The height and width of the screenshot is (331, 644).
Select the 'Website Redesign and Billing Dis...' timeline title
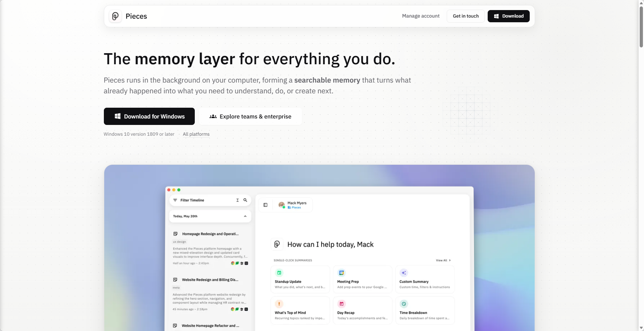click(210, 280)
